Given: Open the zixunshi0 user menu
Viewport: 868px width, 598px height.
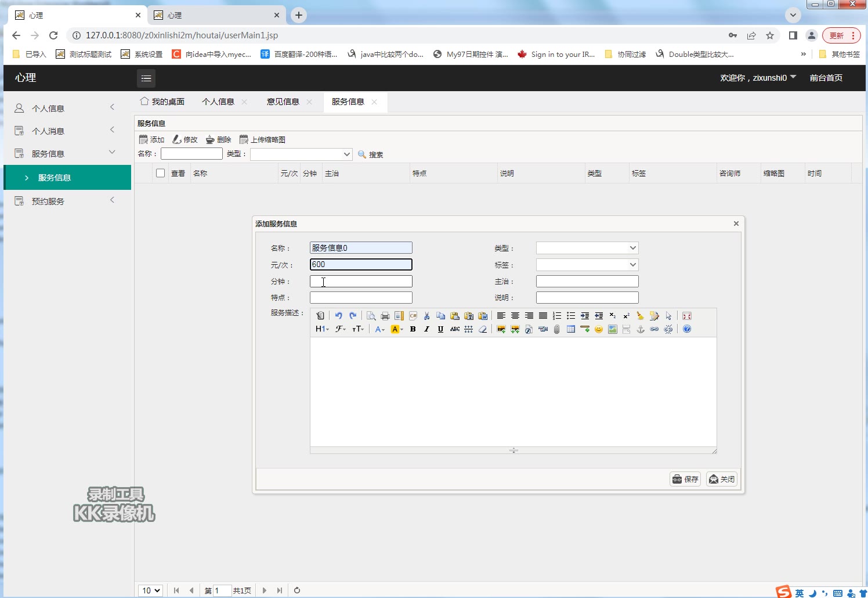Looking at the screenshot, I should 758,78.
